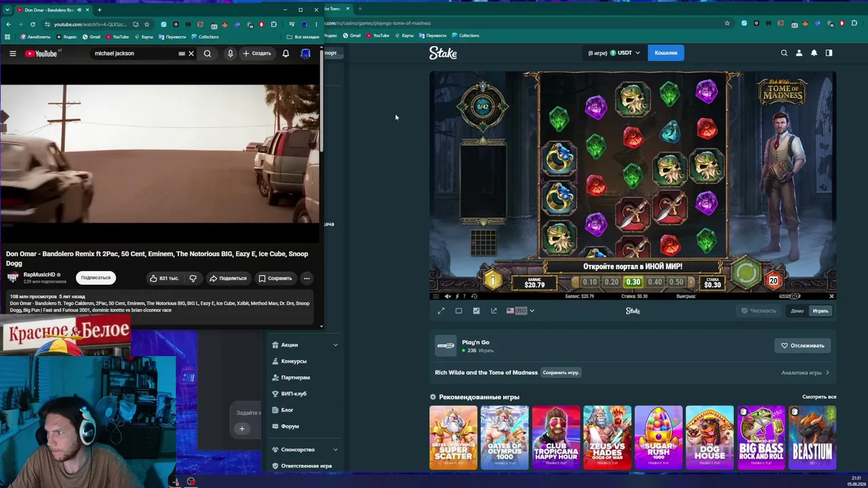Open the Stake site search

(784, 53)
